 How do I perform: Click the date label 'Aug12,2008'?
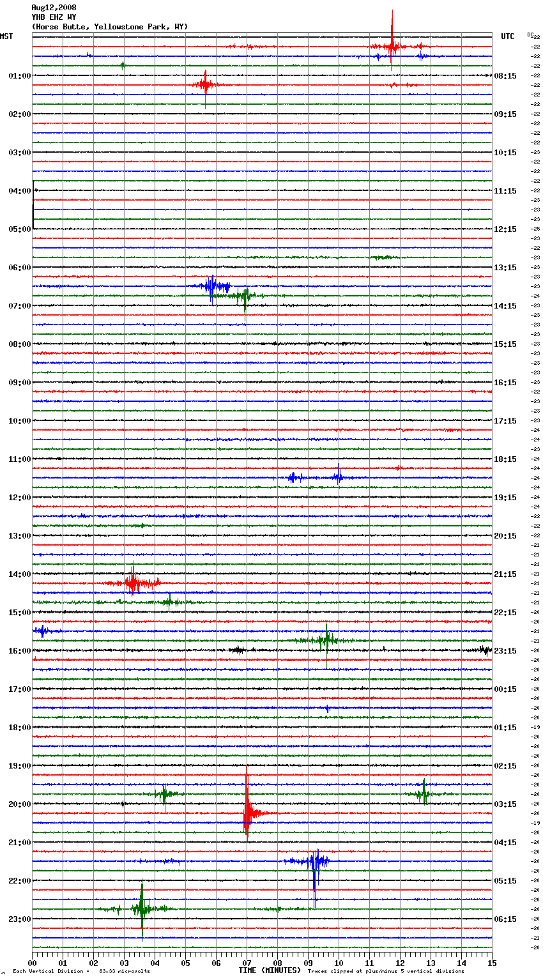54,8
